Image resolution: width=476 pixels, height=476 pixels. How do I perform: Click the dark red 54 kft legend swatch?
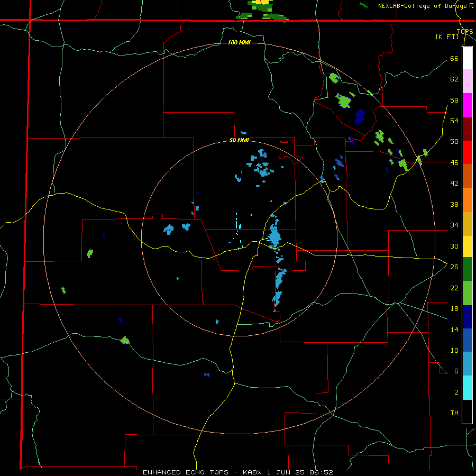[x=467, y=129]
